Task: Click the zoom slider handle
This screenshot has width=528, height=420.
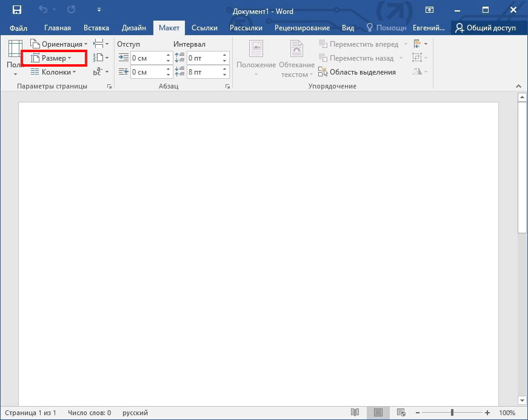Action: [x=452, y=413]
